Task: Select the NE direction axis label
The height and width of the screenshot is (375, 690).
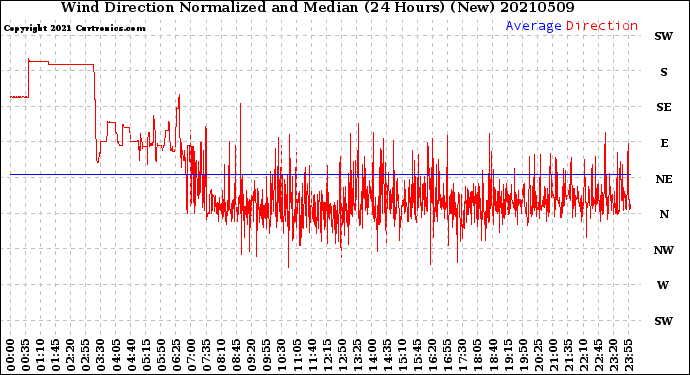Action: [x=664, y=179]
